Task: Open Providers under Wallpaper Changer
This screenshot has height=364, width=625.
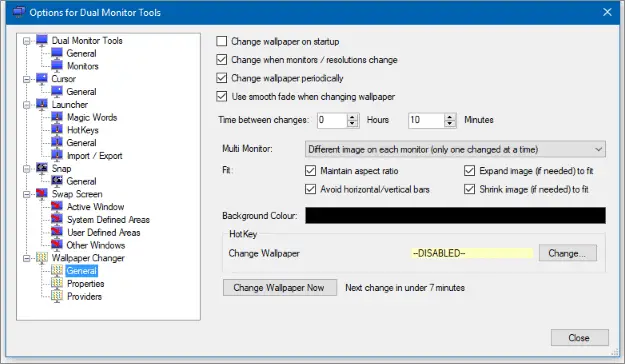Action: tap(84, 296)
